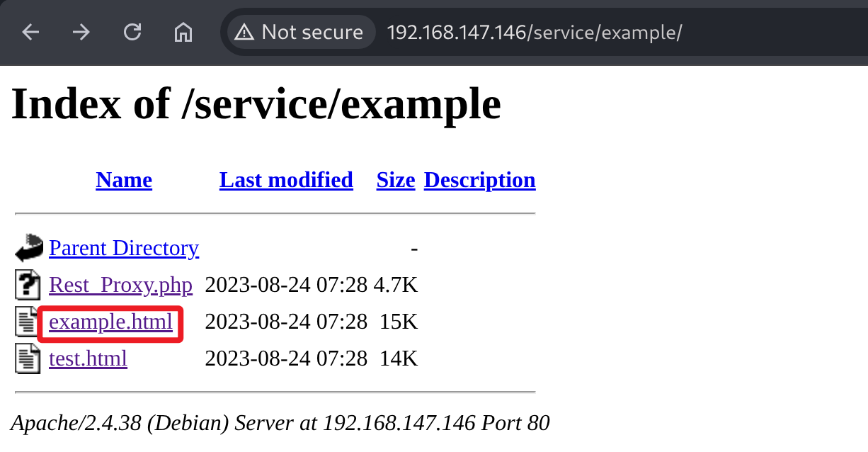Sort listing by Last modified
Screen dimensions: 868x452
pos(286,180)
